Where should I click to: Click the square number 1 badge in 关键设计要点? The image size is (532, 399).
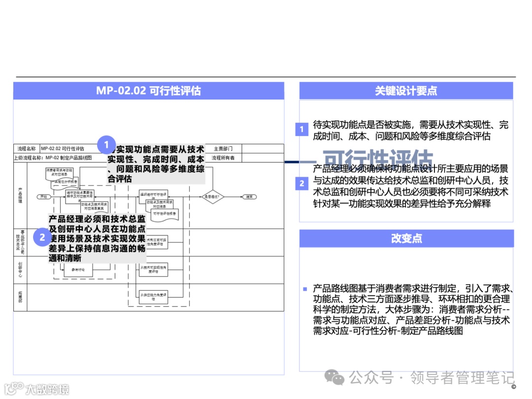coord(301,129)
